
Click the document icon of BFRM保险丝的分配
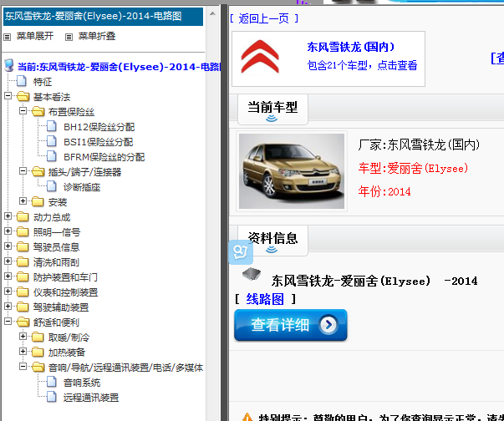[52, 156]
